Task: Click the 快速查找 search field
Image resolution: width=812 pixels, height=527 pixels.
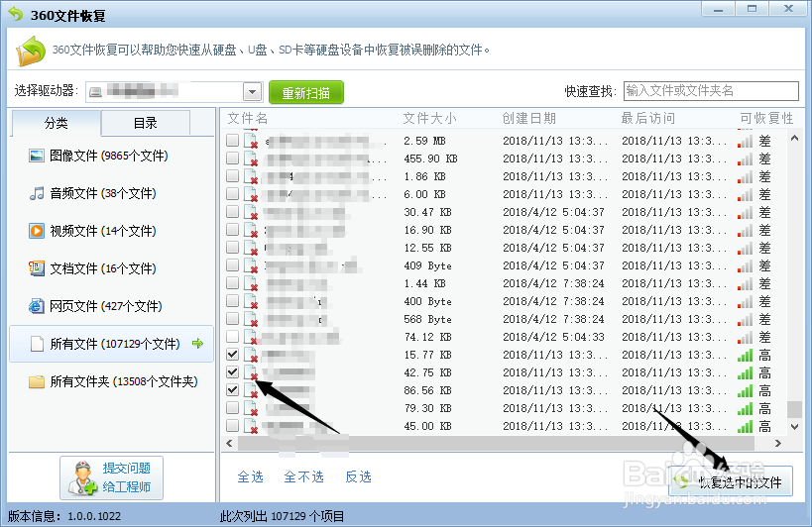Action: point(711,91)
